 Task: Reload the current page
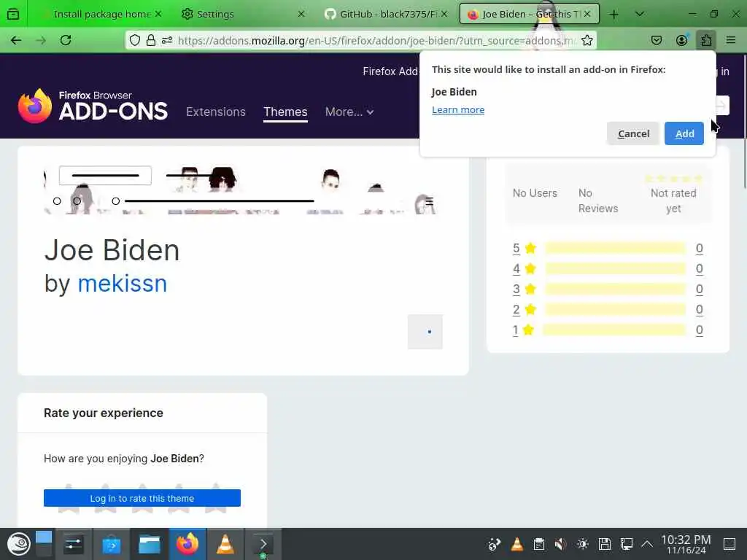point(66,41)
